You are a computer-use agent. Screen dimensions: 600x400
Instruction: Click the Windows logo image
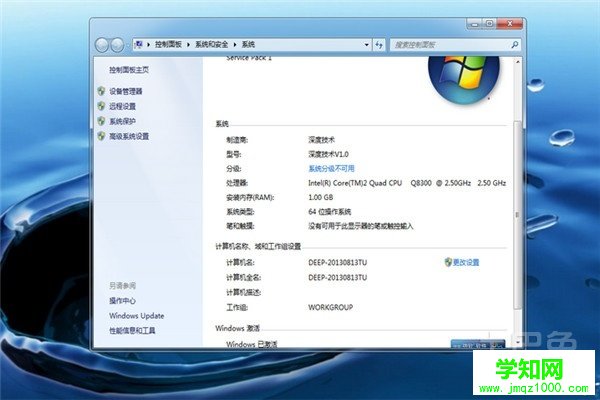pyautogui.click(x=463, y=79)
